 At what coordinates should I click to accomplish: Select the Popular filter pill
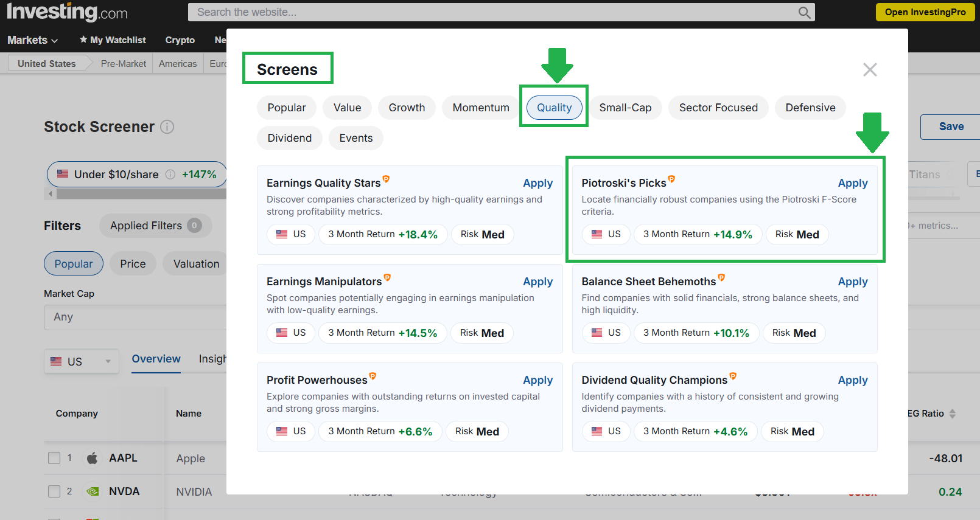[74, 263]
